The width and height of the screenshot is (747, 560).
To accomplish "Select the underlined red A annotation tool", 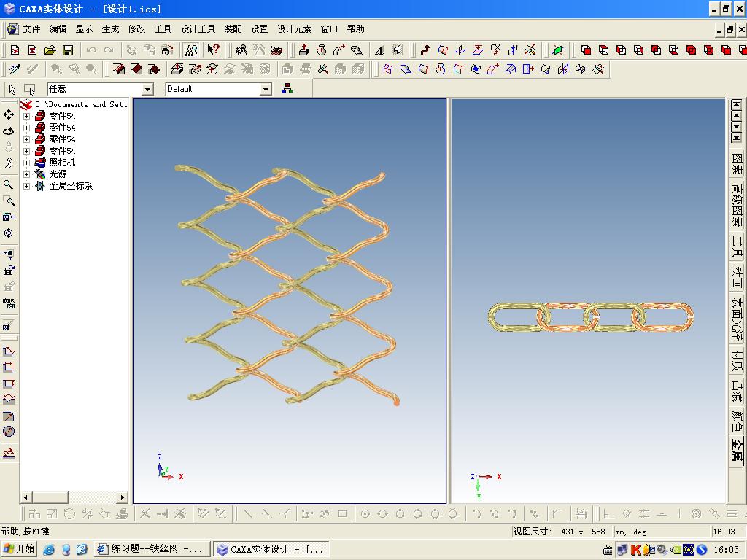I will (x=9, y=452).
